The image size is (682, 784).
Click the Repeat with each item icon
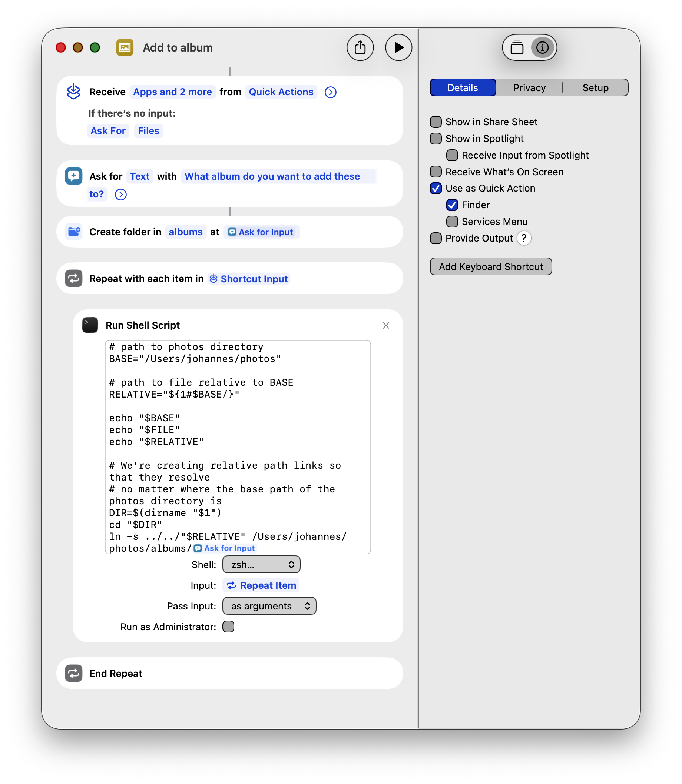(74, 279)
